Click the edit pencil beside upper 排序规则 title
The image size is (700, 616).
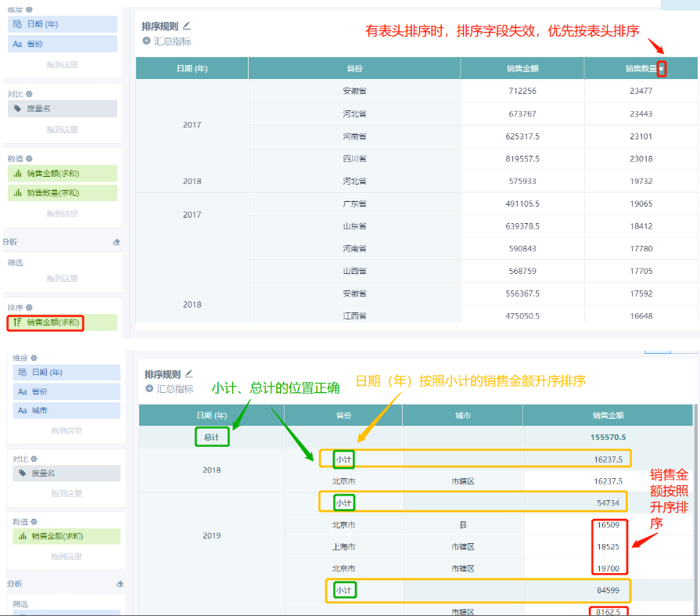click(187, 26)
